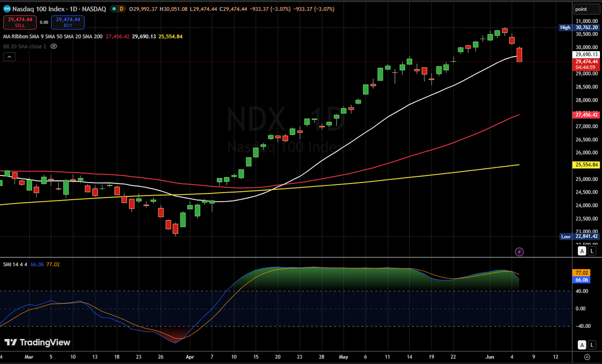Toggle auto scale A on main price pane

[x=581, y=251]
